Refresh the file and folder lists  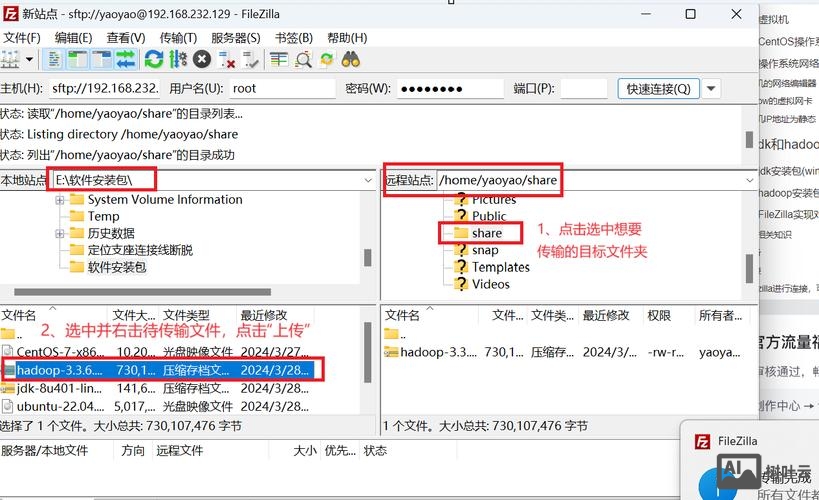coord(154,60)
